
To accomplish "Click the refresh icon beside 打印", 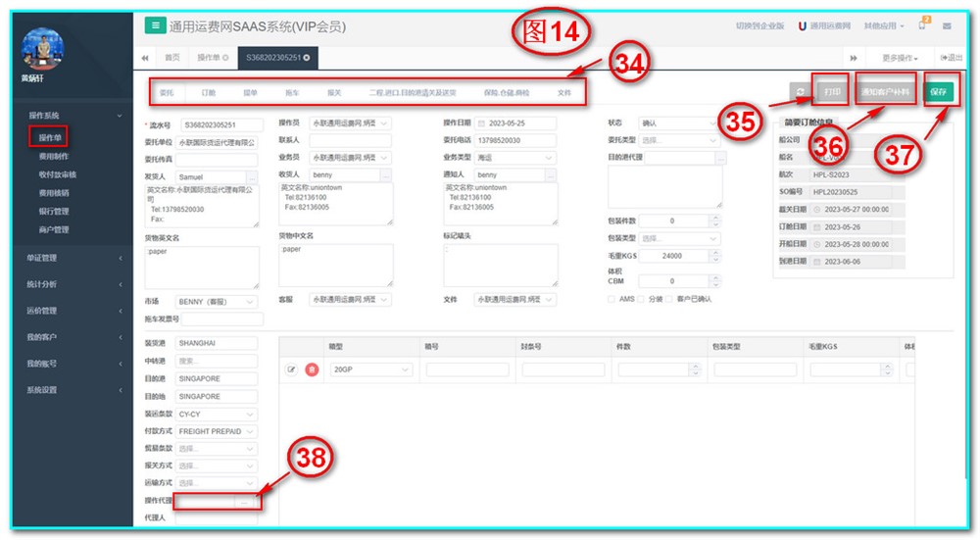I will click(x=801, y=91).
